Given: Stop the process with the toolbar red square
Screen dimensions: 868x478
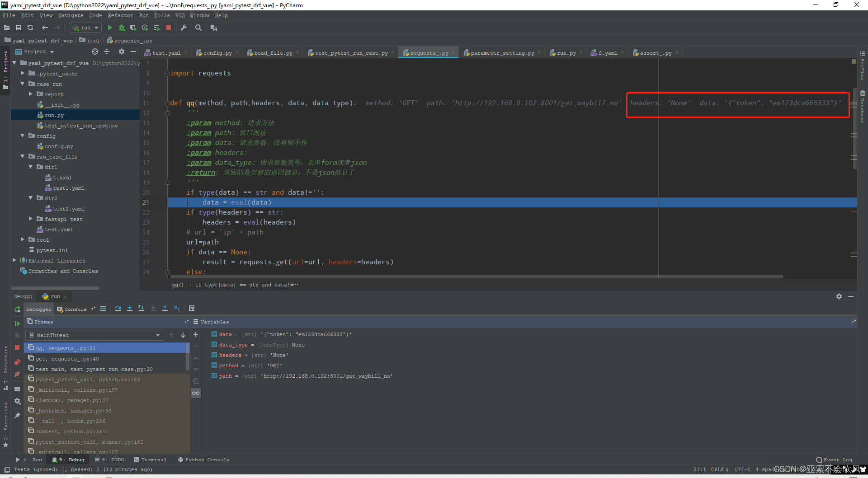Looking at the screenshot, I should click(x=169, y=28).
